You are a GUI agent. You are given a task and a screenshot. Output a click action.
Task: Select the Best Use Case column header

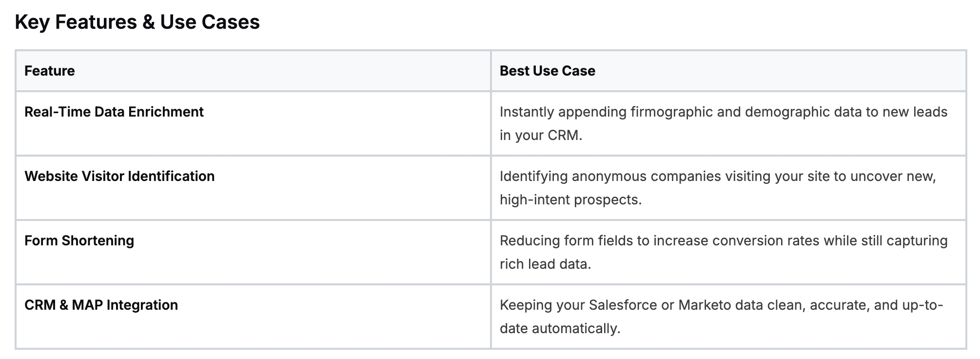pos(548,71)
